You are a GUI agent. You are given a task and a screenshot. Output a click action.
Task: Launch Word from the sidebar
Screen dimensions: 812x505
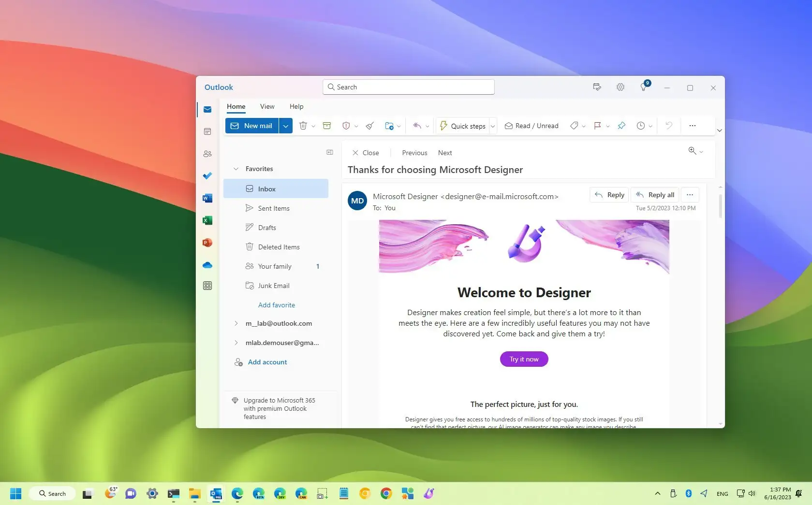207,198
